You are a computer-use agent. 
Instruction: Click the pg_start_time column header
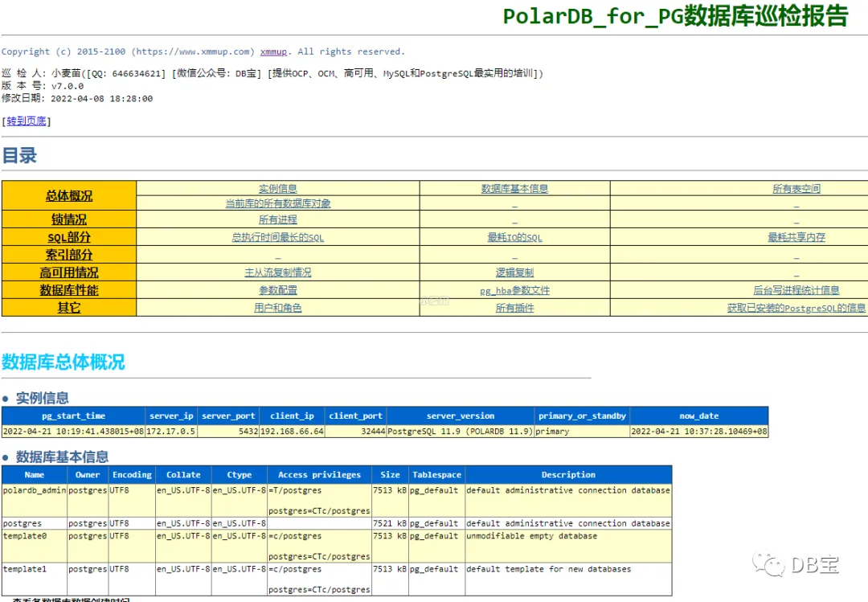tap(74, 416)
